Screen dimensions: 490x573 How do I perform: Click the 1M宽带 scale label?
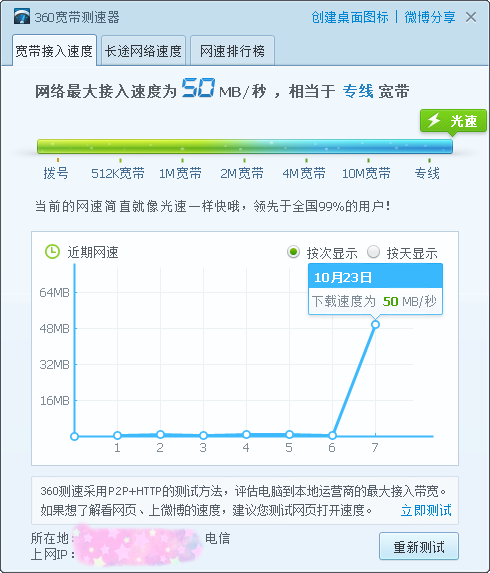pyautogui.click(x=180, y=173)
